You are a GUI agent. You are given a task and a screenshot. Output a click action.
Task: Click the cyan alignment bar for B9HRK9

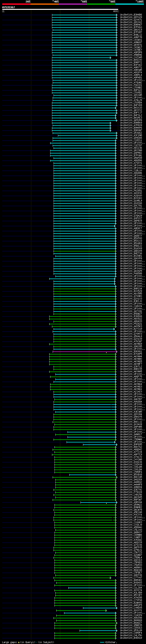click(82, 123)
